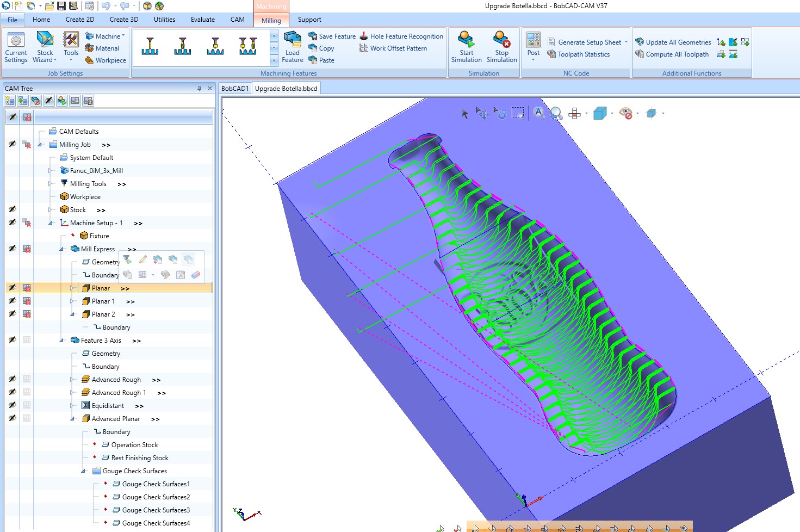The height and width of the screenshot is (532, 800).
Task: Launch the Stock Wizard
Action: [45, 47]
